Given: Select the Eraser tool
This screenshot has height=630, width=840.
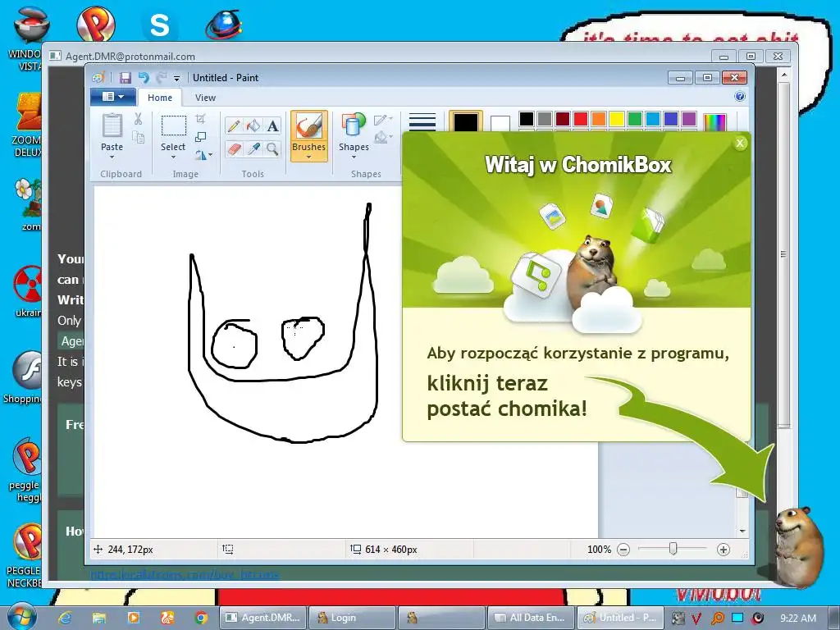Looking at the screenshot, I should pyautogui.click(x=234, y=149).
